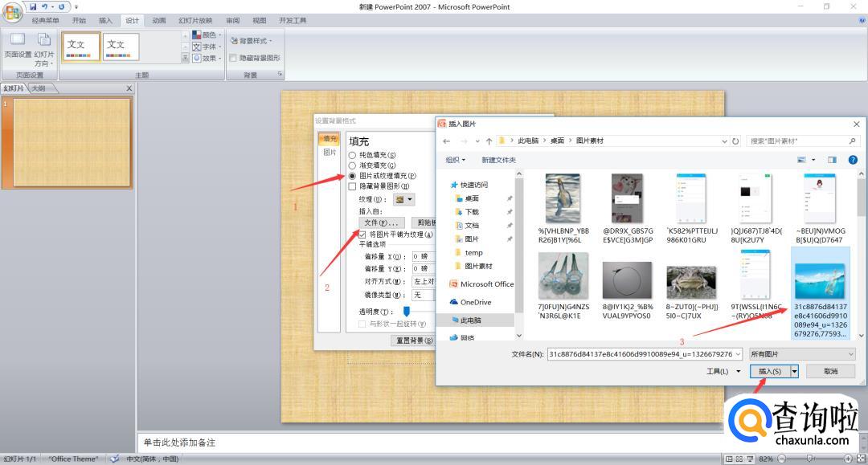The image size is (868, 465).
Task: Go up one folder level arrow
Action: (489, 141)
